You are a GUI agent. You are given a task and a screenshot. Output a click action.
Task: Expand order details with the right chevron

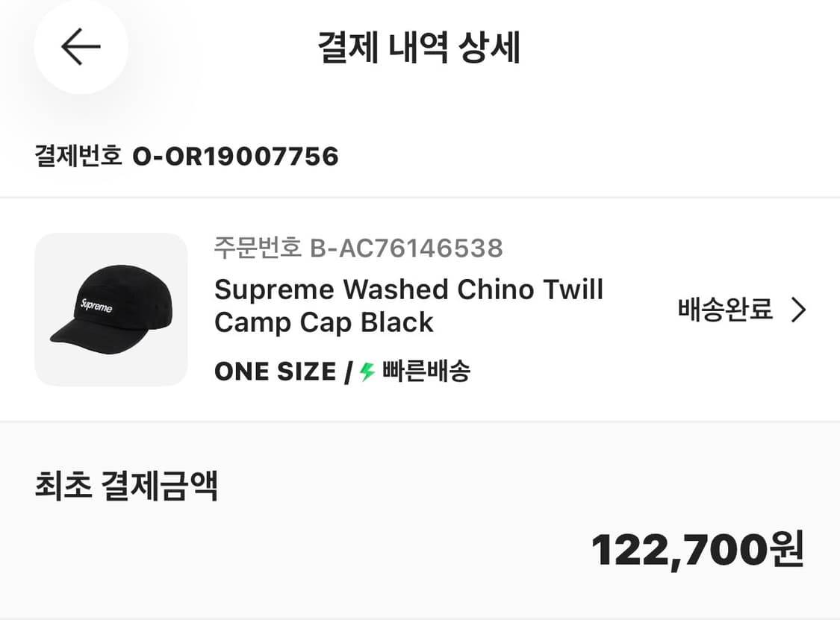click(x=799, y=310)
